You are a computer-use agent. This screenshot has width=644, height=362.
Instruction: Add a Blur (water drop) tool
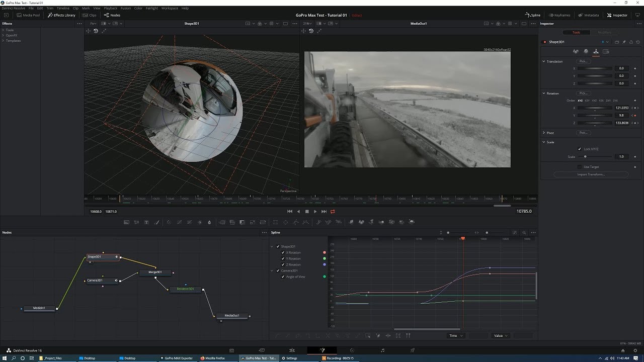click(x=209, y=222)
